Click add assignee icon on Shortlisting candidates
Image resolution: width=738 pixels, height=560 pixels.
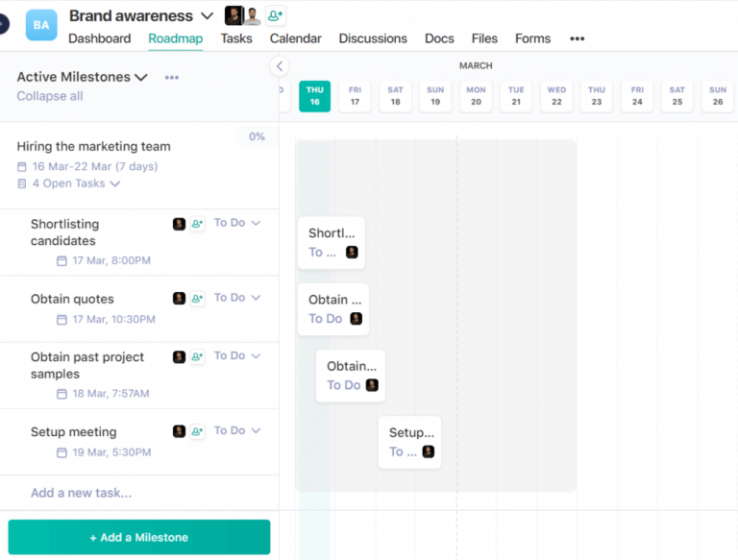(197, 224)
